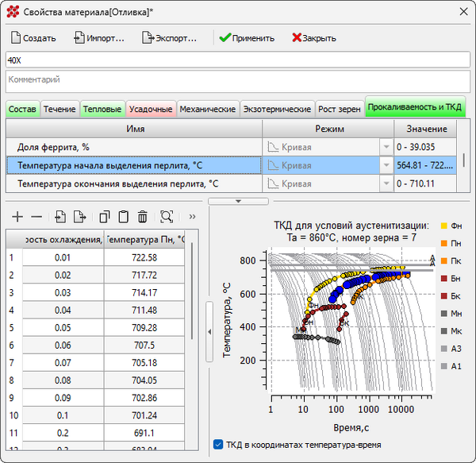Click the properties list vertical scrollbar
This screenshot has width=476, height=463.
pos(463,160)
